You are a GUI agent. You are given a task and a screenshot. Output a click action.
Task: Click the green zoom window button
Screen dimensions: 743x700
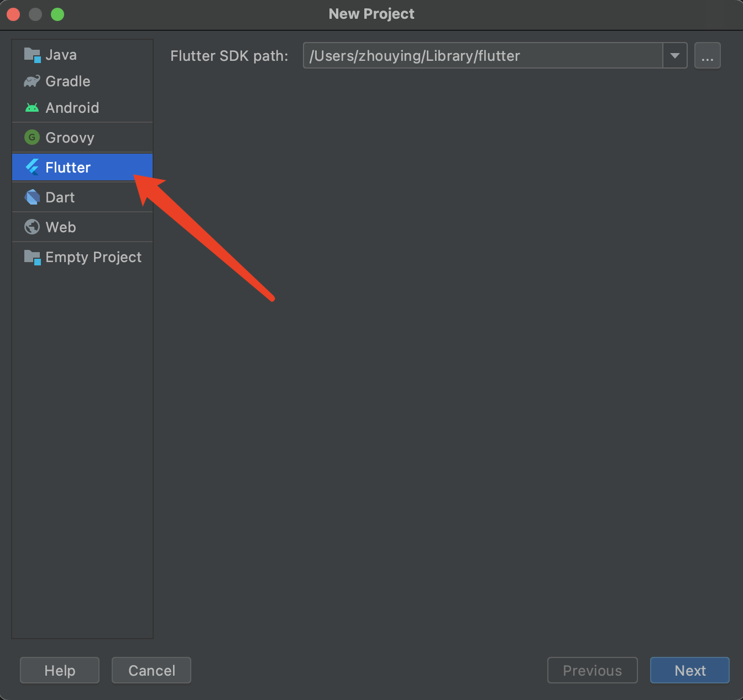57,14
